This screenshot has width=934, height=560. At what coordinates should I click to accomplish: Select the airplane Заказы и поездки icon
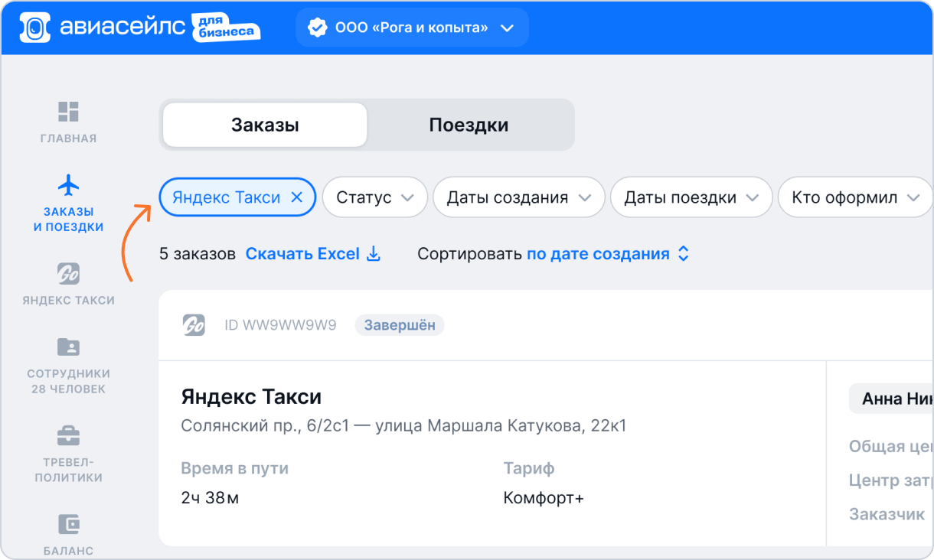pos(69,185)
